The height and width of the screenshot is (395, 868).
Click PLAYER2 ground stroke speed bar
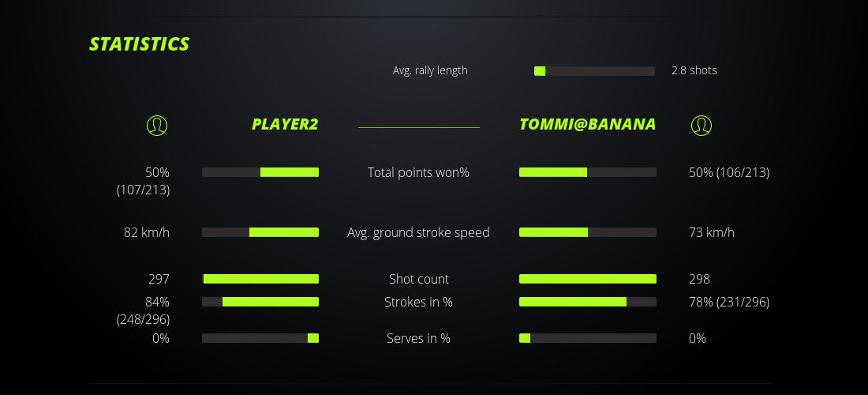tap(260, 232)
